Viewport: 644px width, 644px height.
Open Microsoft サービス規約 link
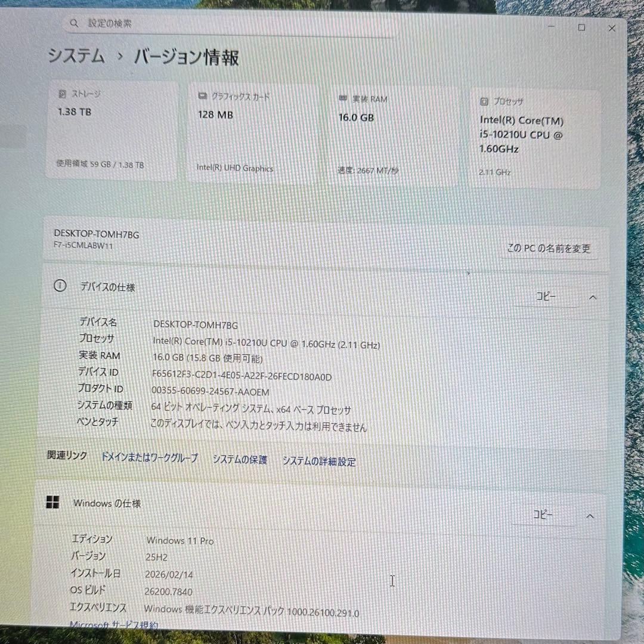[114, 625]
